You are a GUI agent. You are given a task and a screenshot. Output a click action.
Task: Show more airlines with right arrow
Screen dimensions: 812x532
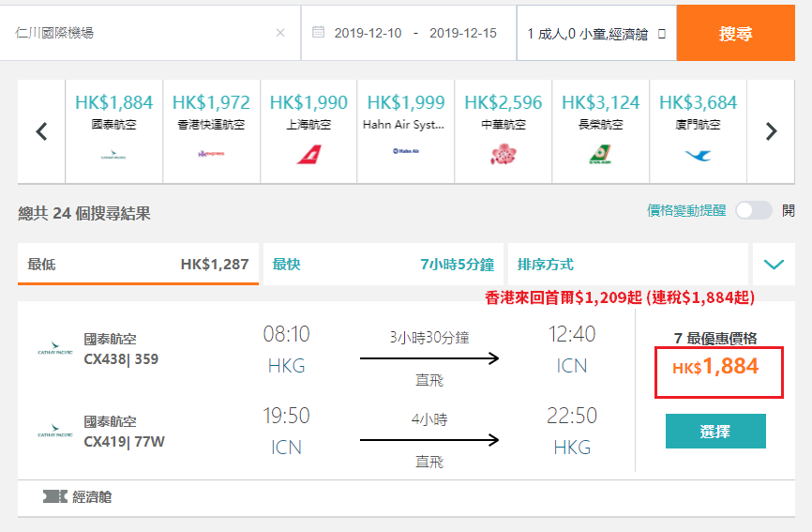771,131
